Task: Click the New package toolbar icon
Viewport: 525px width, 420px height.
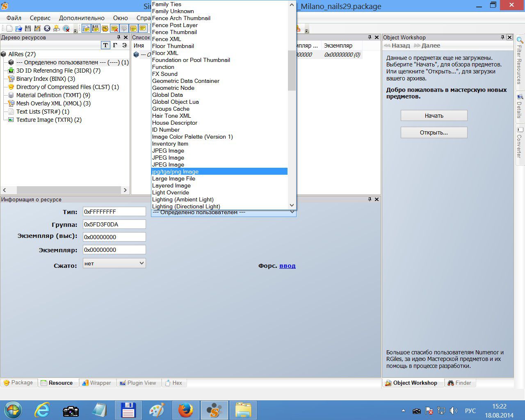Action: pos(9,28)
